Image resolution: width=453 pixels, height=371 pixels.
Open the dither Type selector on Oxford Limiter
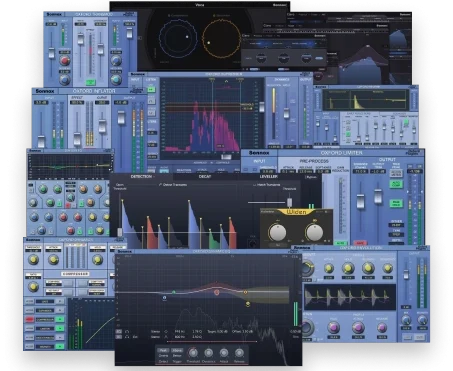coord(396,235)
